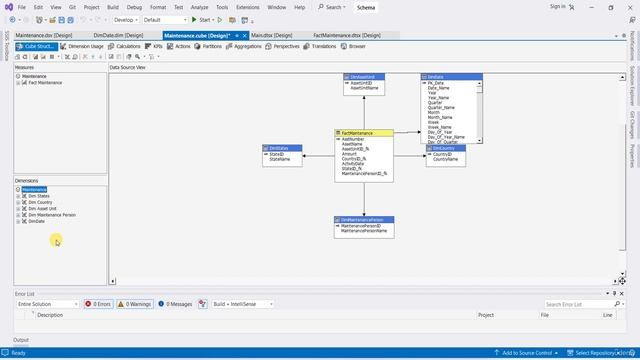Click the Sign in link

(x=558, y=7)
